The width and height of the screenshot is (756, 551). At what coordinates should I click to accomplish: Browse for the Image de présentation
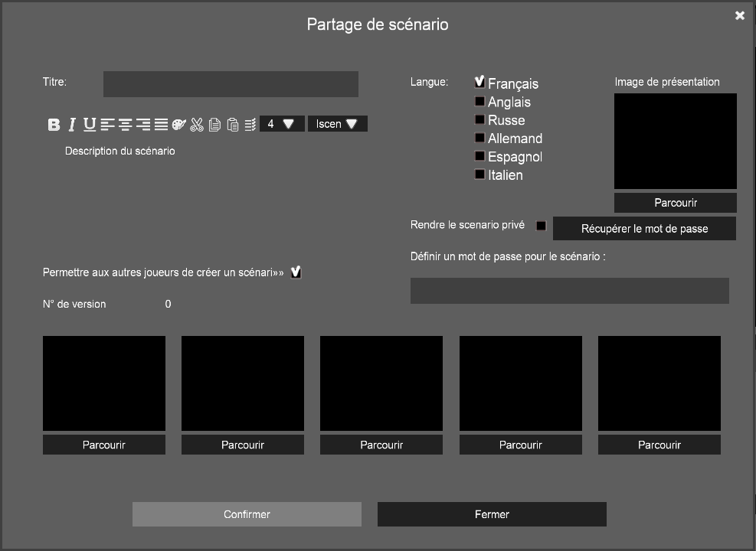pos(675,203)
